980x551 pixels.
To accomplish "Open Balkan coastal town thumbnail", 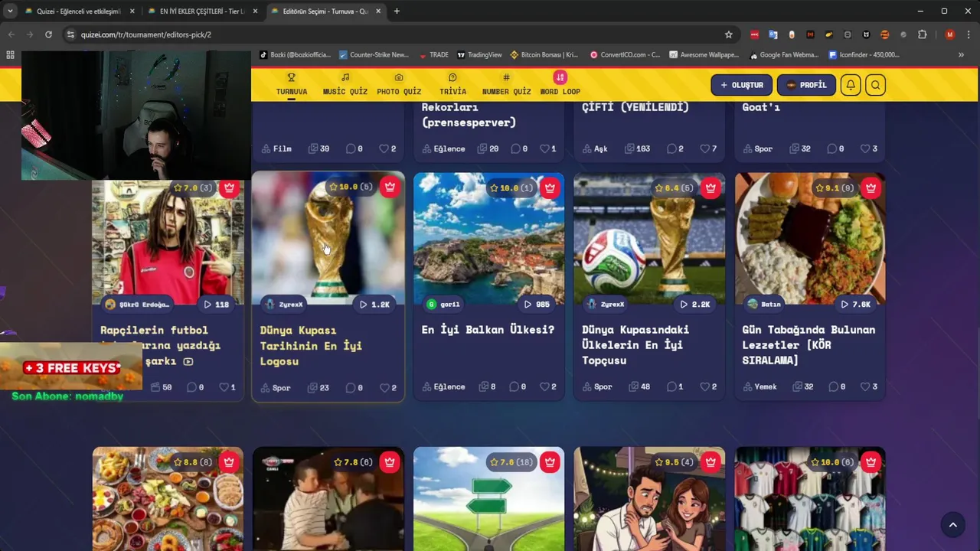I will (x=488, y=239).
